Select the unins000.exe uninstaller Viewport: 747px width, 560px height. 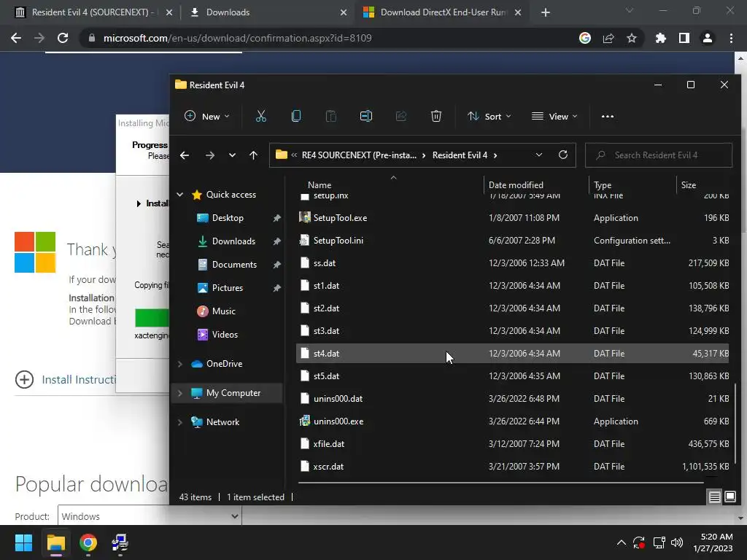point(513,421)
